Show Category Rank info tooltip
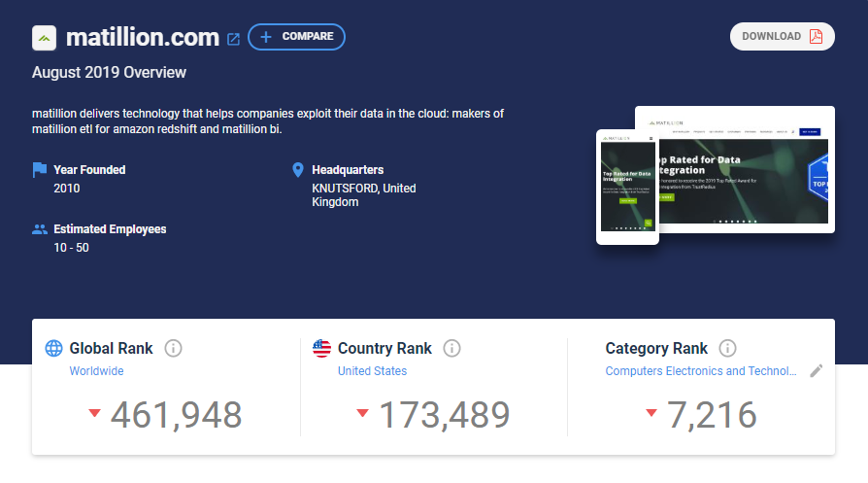 [727, 349]
